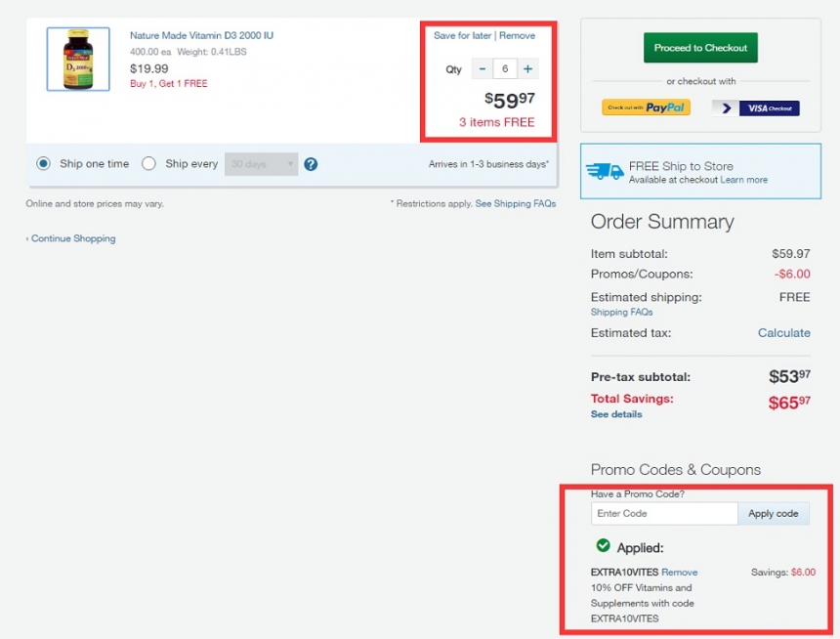
Task: Click Save for later link
Action: pyautogui.click(x=462, y=35)
